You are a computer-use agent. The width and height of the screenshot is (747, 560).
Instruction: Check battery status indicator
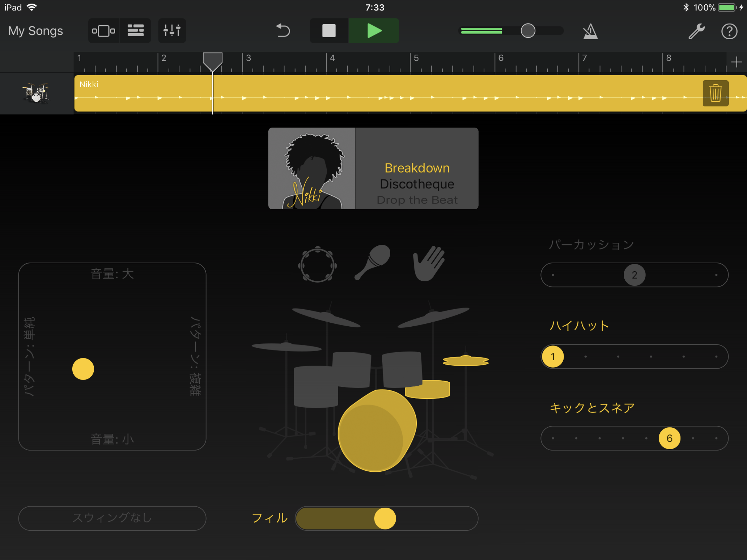[x=727, y=7]
